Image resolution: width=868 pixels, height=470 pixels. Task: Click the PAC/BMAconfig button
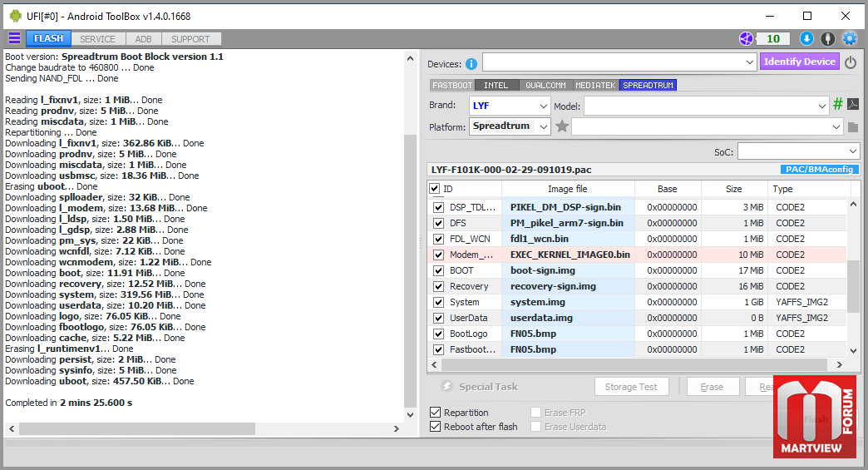[x=819, y=170]
